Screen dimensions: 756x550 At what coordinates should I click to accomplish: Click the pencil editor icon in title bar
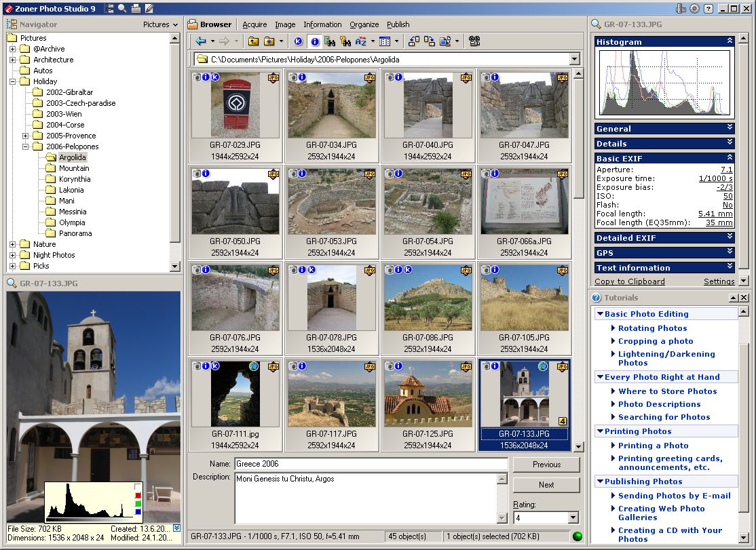pyautogui.click(x=149, y=9)
